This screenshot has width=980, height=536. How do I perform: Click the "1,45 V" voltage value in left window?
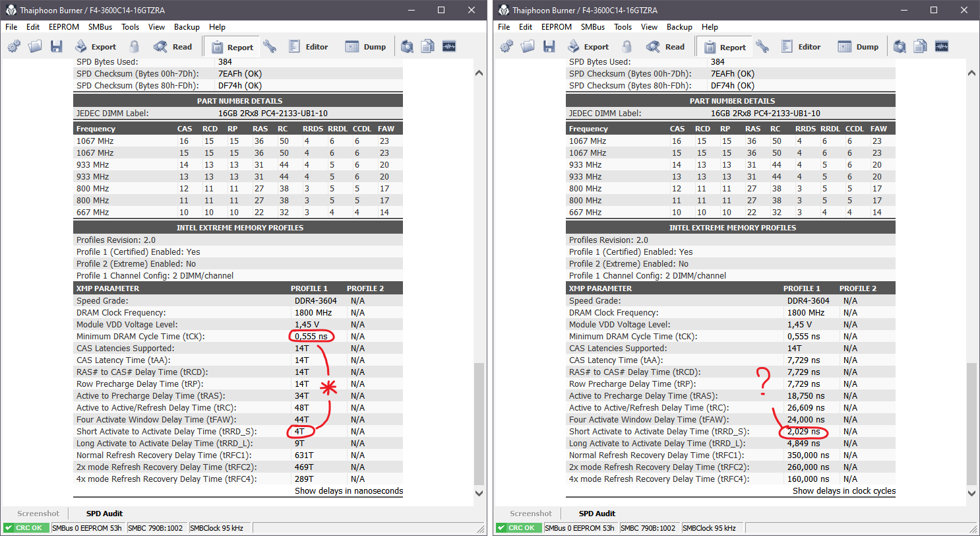coord(307,325)
